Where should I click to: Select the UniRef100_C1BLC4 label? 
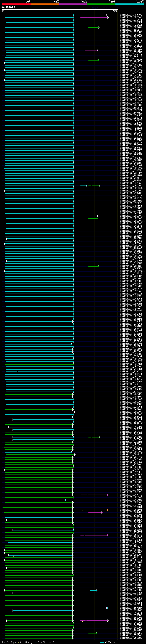pyautogui.click(x=131, y=135)
